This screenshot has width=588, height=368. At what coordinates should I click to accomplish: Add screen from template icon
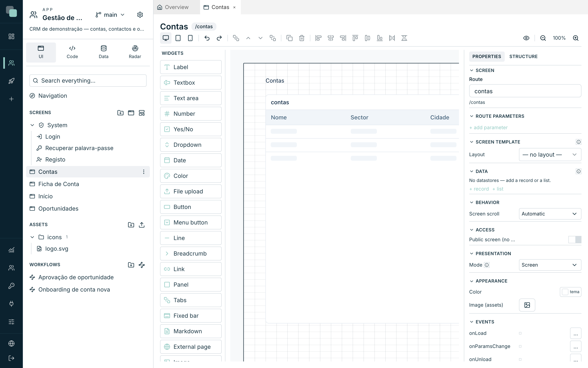point(142,113)
